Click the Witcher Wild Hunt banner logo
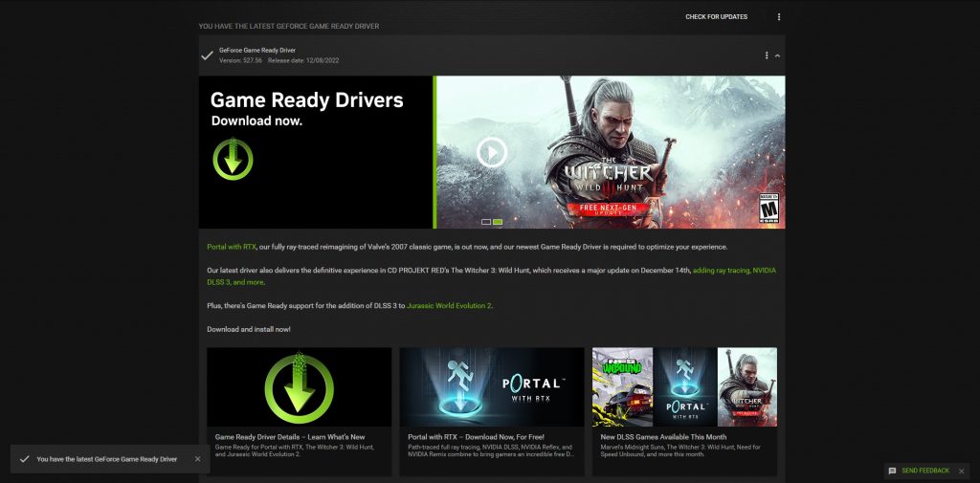The image size is (980, 483). coord(610,176)
